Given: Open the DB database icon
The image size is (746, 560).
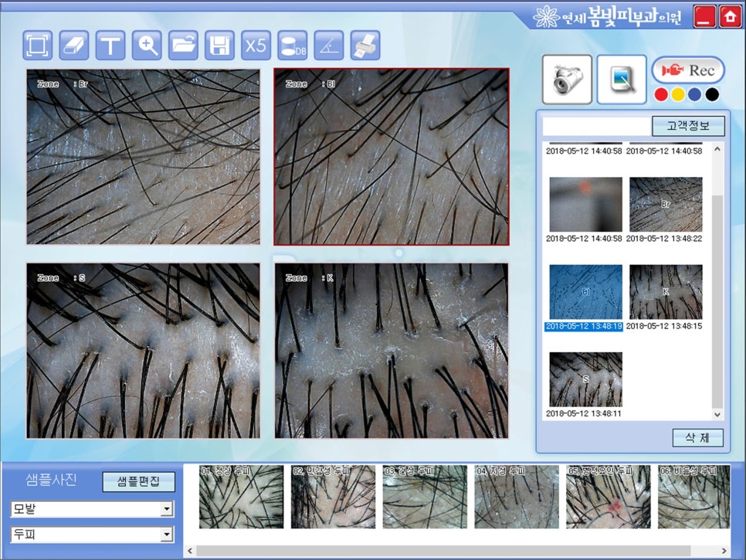Looking at the screenshot, I should point(292,45).
